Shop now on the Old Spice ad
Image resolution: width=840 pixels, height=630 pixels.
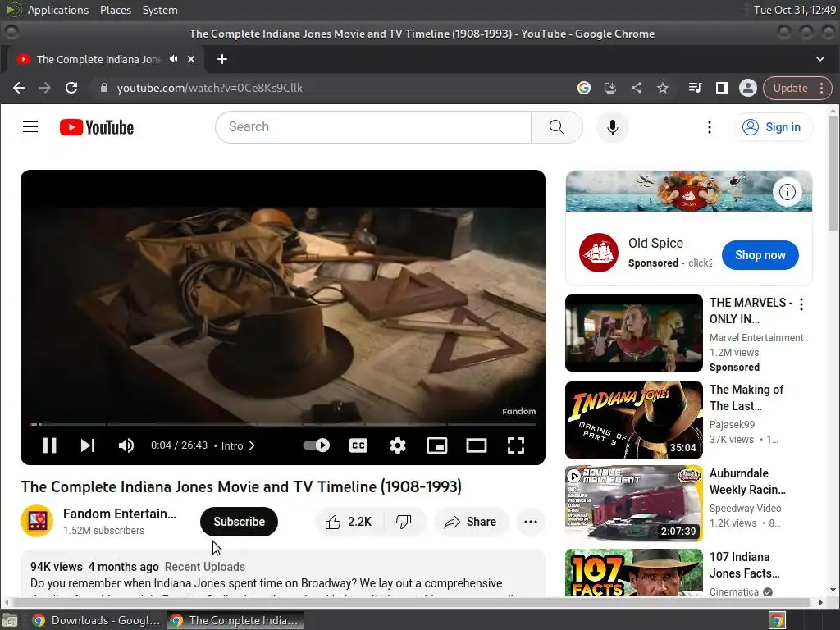click(760, 255)
